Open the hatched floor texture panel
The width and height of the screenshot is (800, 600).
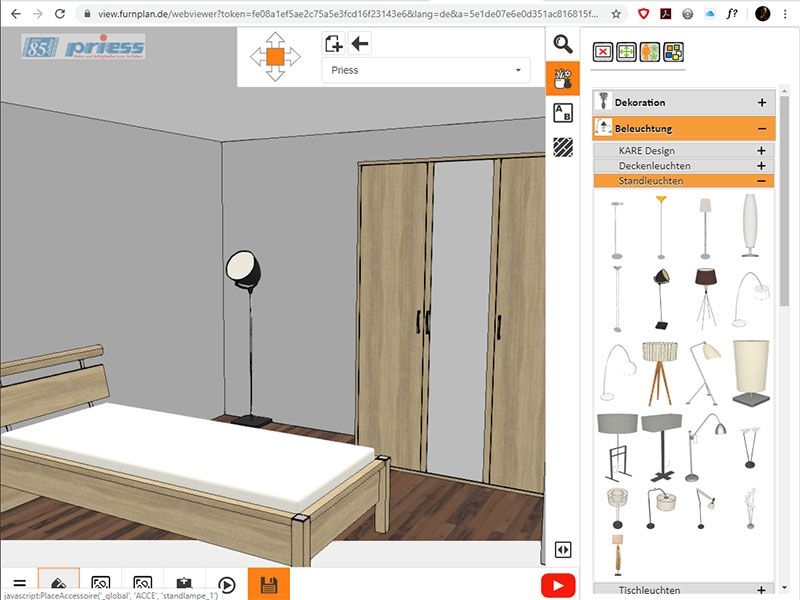563,147
